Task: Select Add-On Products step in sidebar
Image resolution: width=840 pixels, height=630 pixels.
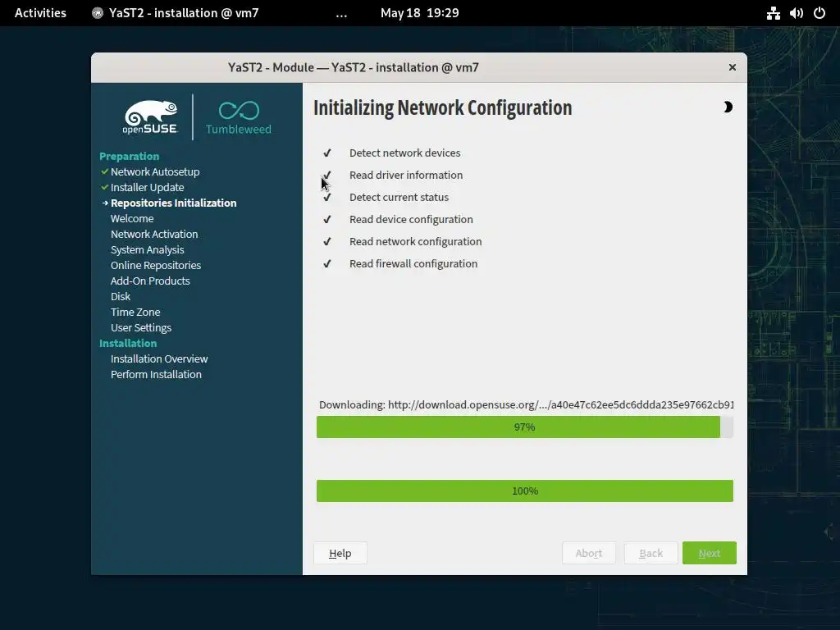Action: tap(150, 281)
